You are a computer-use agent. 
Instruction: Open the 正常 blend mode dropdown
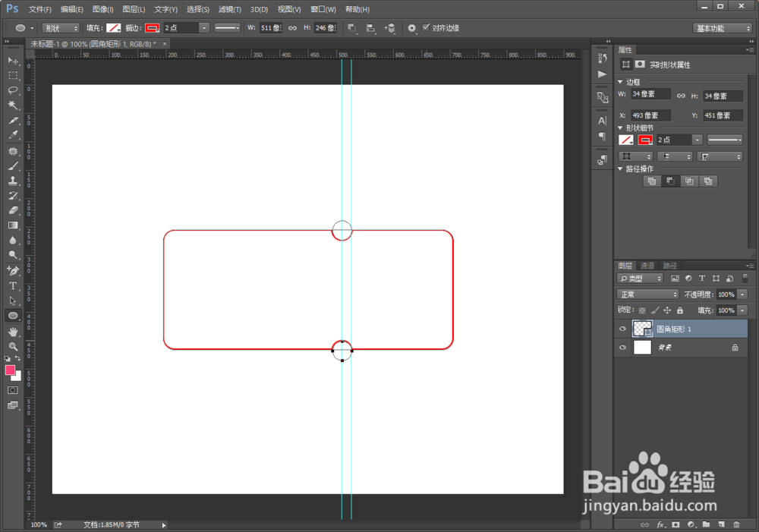tap(647, 294)
